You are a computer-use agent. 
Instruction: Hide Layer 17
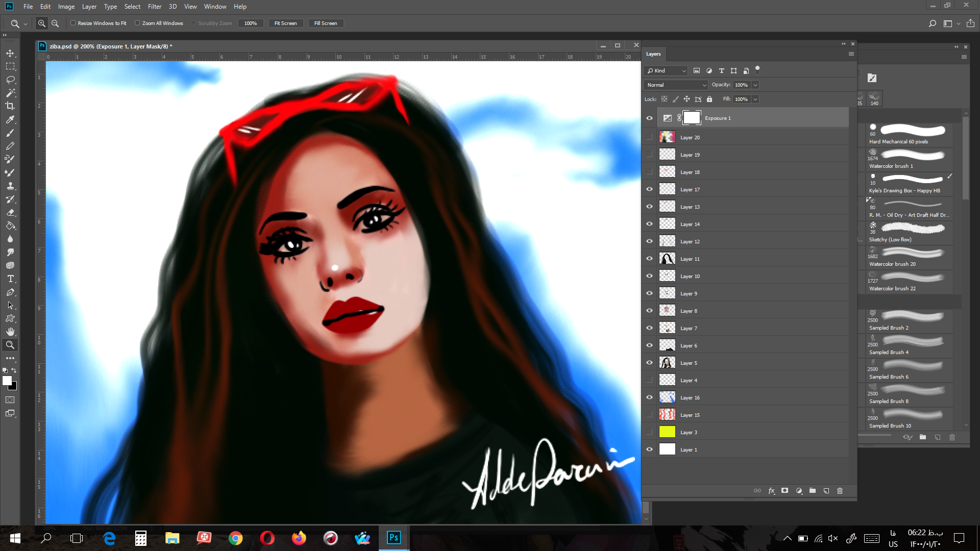[649, 189]
